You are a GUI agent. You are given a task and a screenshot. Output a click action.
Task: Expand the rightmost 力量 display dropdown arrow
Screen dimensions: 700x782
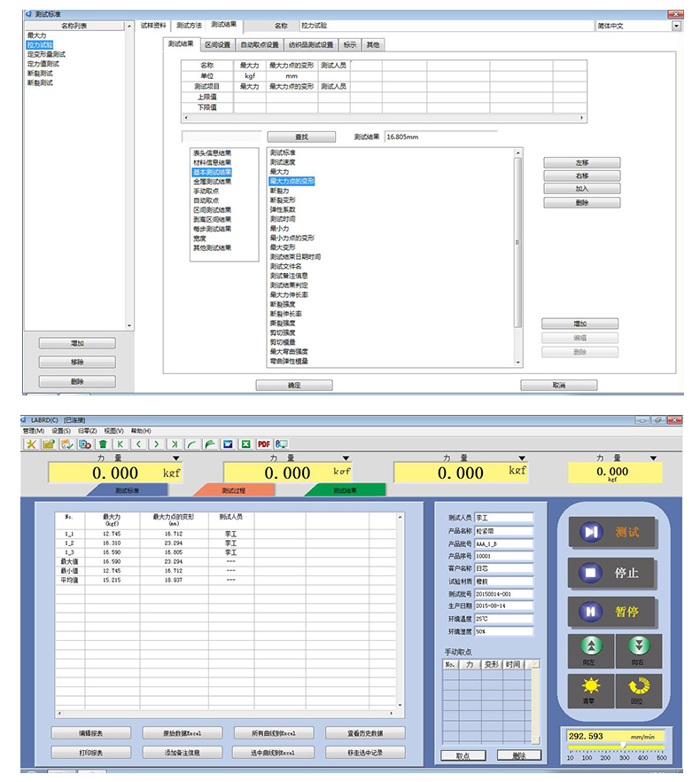coord(655,458)
